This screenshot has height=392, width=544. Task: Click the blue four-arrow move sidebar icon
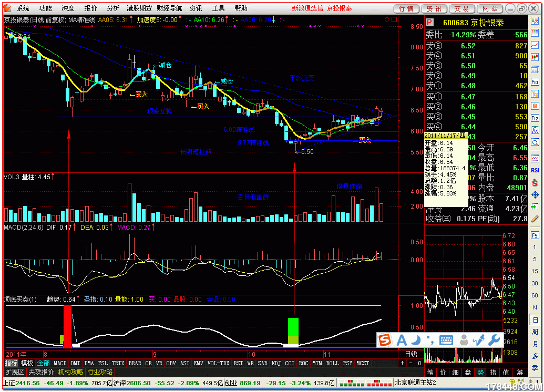[x=535, y=194]
